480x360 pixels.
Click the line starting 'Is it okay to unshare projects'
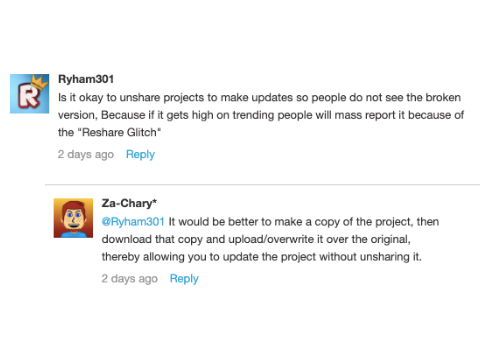259,97
